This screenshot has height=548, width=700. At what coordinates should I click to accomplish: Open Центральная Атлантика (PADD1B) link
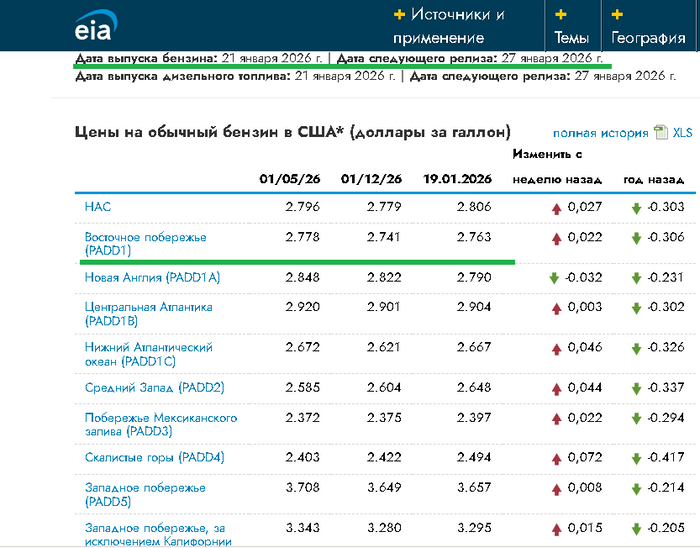coord(148,313)
